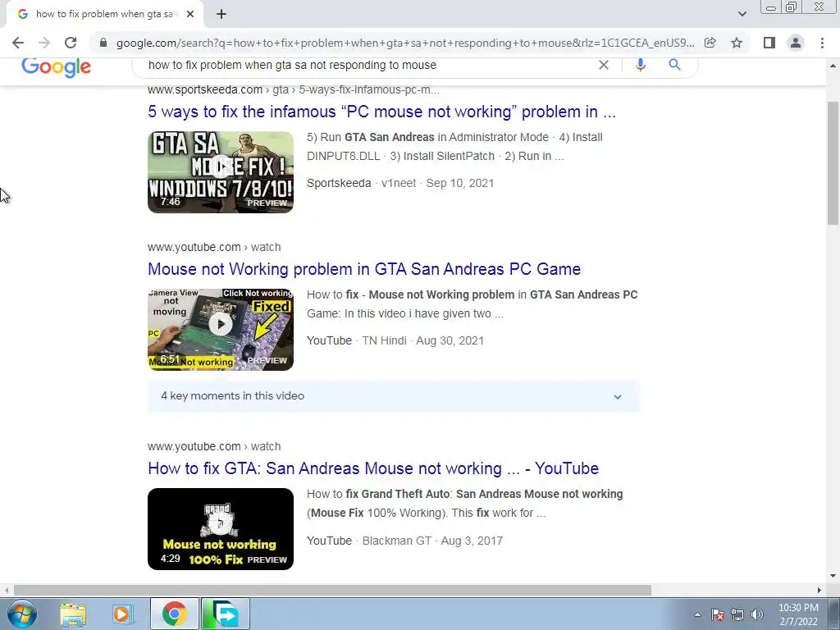Share this page via address bar icon
Image resolution: width=840 pixels, height=630 pixels.
pos(710,43)
